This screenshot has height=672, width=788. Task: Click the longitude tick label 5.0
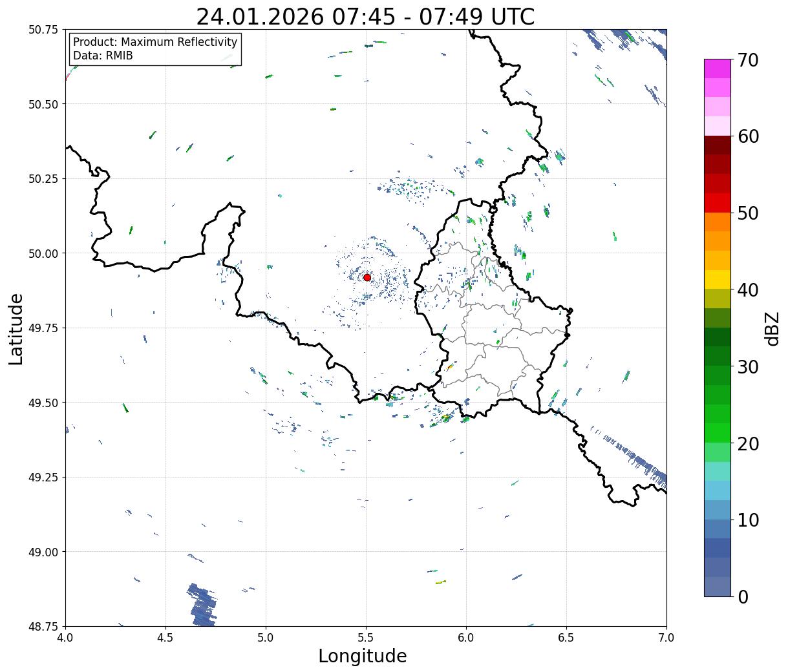tap(266, 638)
